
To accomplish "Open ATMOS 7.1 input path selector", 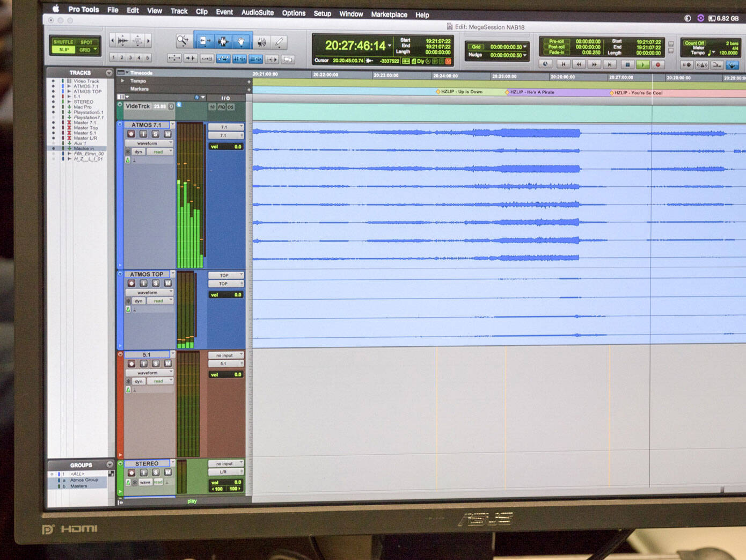I will tap(225, 127).
